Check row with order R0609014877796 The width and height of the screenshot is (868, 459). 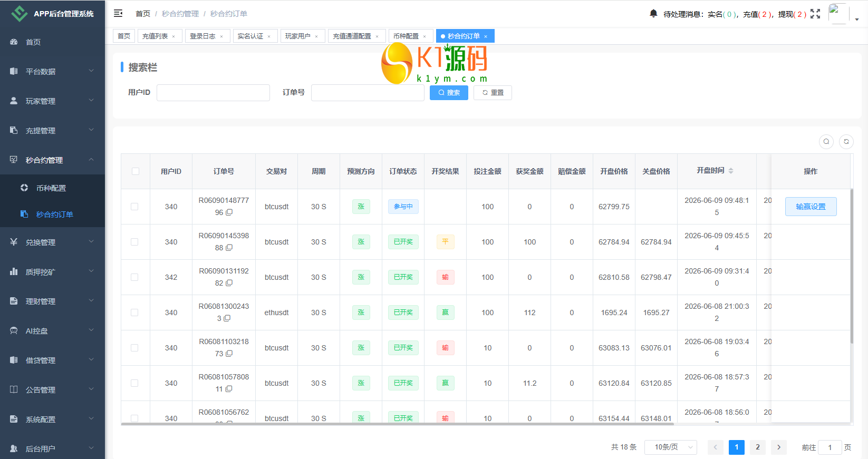(134, 207)
